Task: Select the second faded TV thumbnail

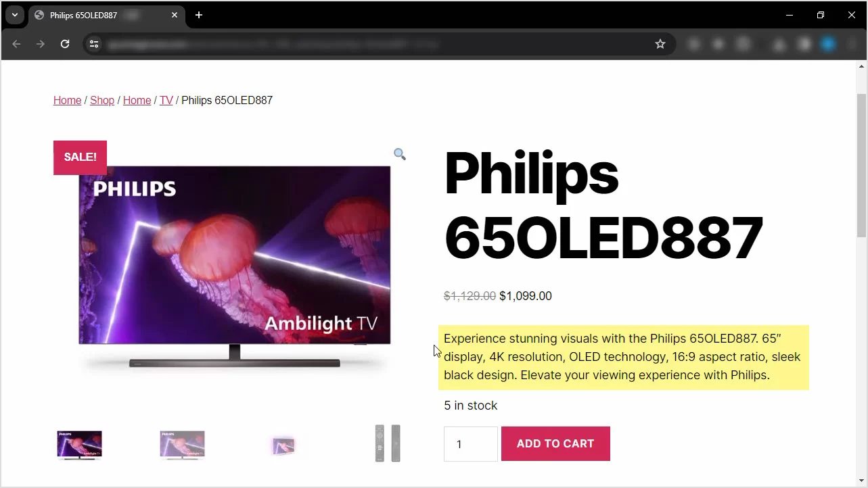Action: click(182, 445)
